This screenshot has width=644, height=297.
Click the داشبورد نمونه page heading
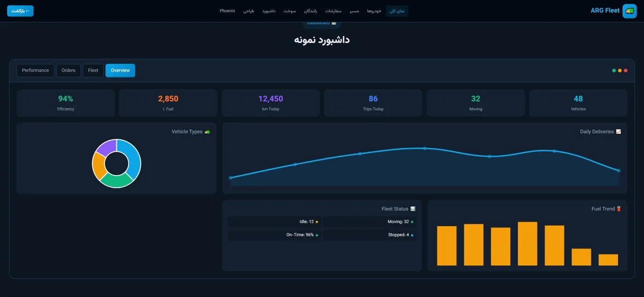(x=322, y=40)
